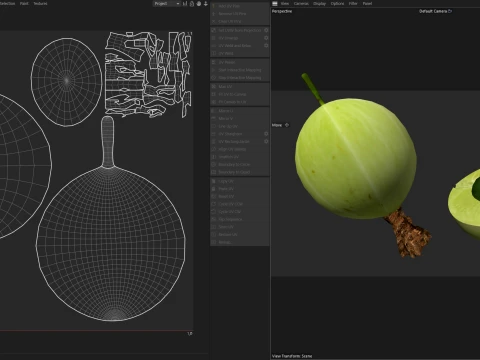480x360 pixels.
Task: Click the green gooseberry model in viewport
Action: (356, 158)
